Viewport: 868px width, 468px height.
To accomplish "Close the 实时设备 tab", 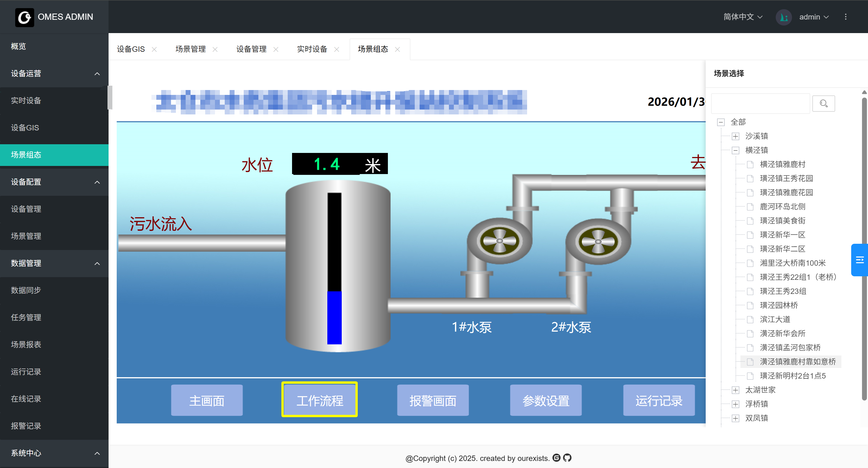I will tap(337, 49).
